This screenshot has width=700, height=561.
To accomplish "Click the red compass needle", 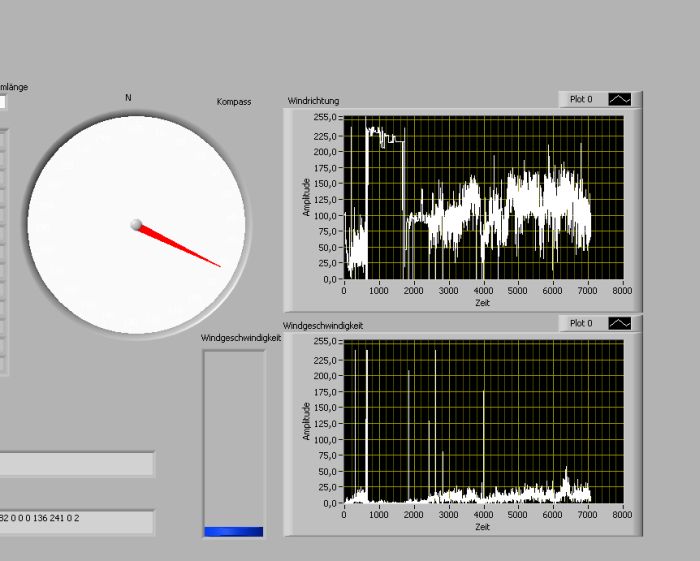I will [x=179, y=246].
